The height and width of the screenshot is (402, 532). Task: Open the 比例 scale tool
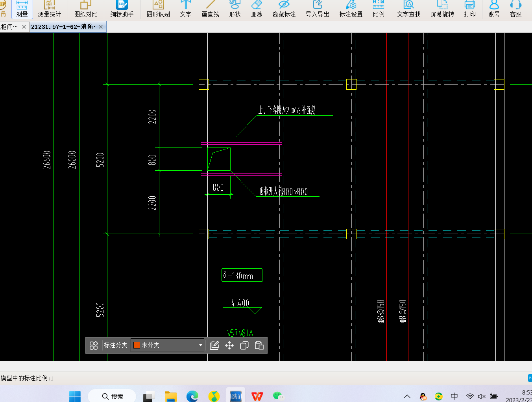coord(379,9)
